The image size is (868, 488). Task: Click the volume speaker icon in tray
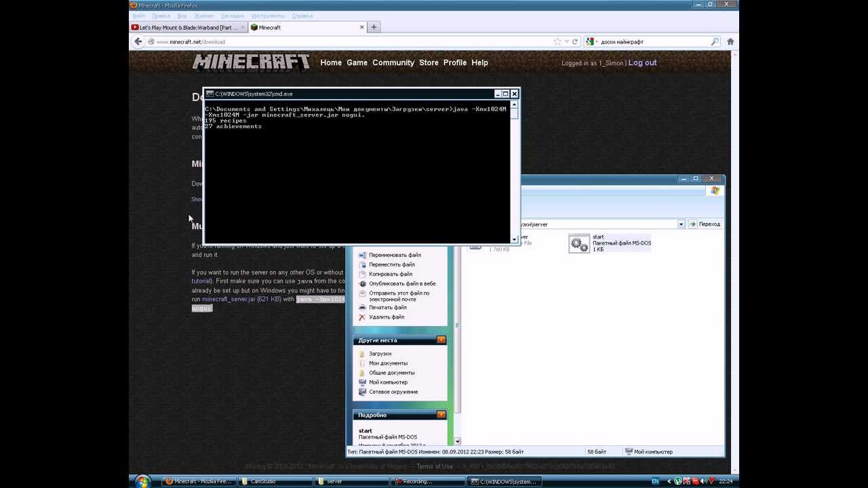(x=703, y=481)
